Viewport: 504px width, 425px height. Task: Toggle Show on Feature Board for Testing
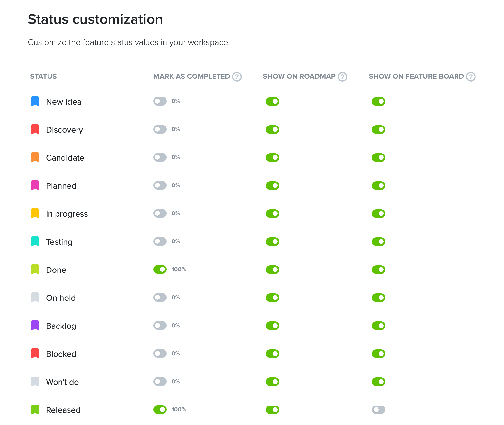click(x=378, y=241)
